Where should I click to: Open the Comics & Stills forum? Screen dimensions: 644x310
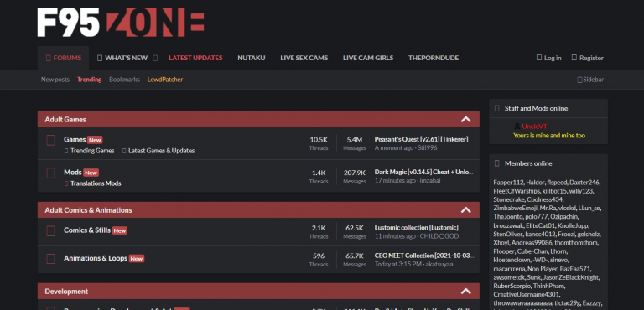87,230
